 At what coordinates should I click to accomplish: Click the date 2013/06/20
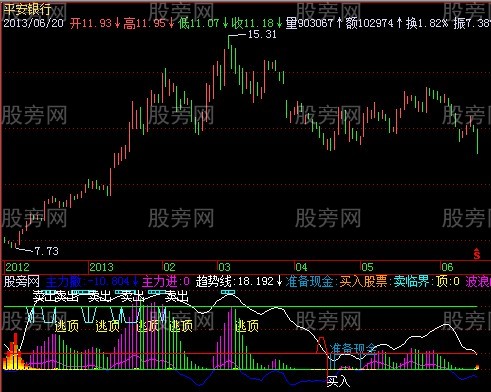[33, 23]
